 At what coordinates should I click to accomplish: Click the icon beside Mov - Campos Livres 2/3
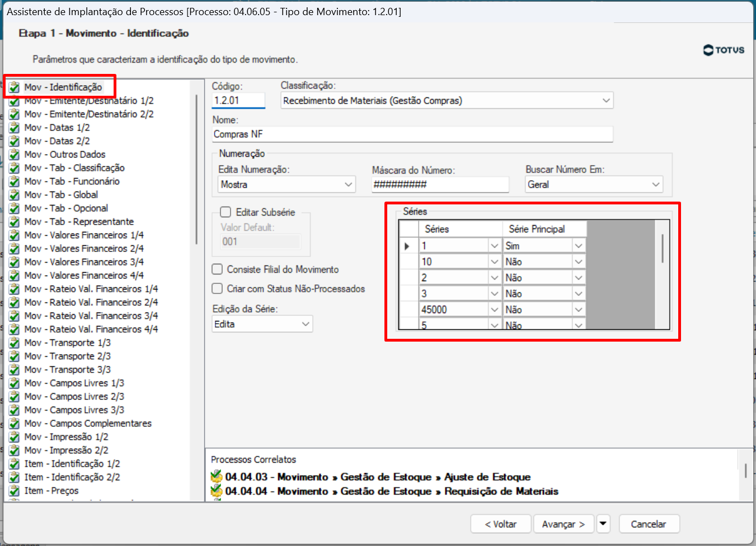click(x=15, y=396)
